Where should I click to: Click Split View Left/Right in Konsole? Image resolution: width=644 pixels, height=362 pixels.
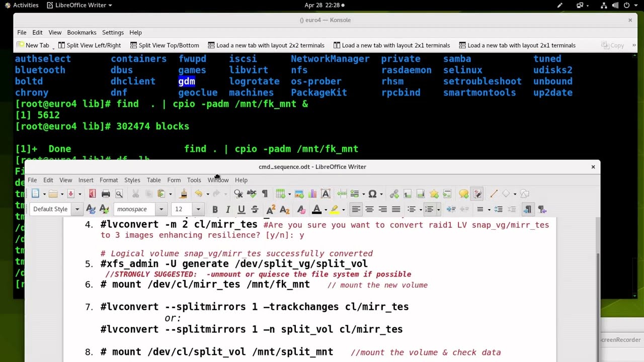[90, 45]
